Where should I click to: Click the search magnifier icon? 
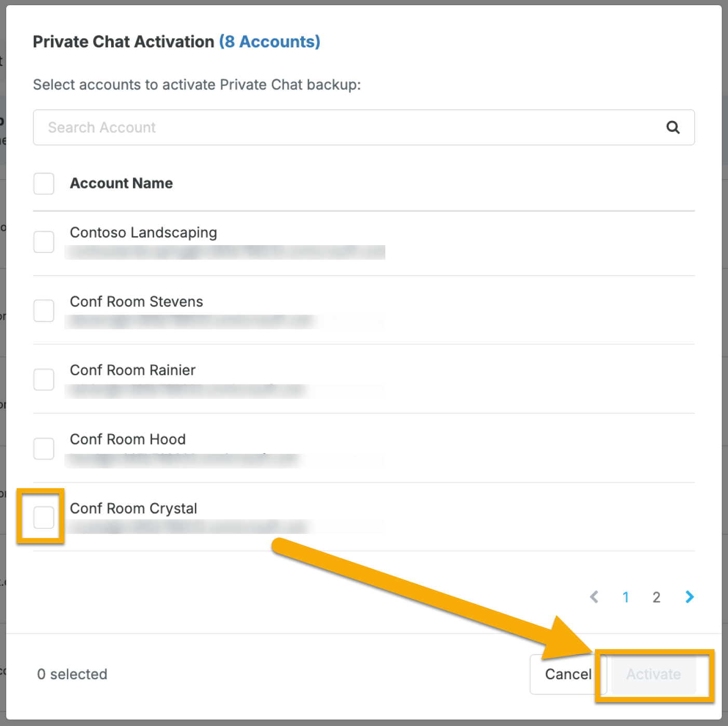pyautogui.click(x=673, y=127)
